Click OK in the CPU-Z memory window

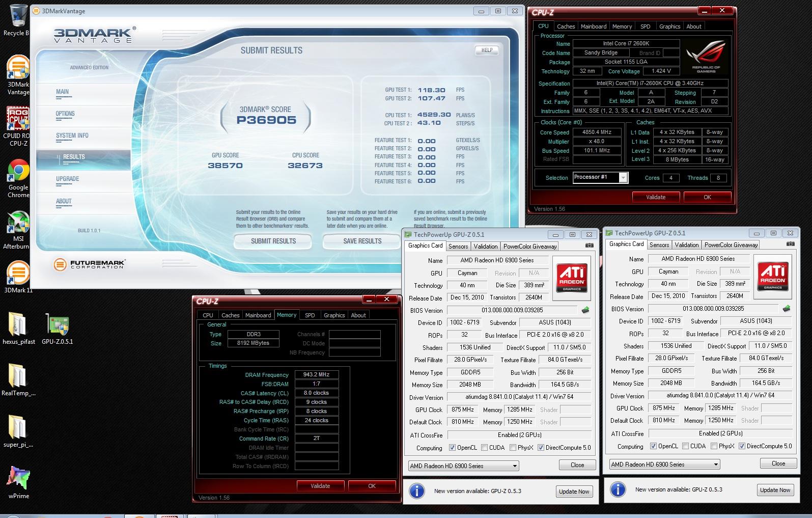click(x=372, y=486)
